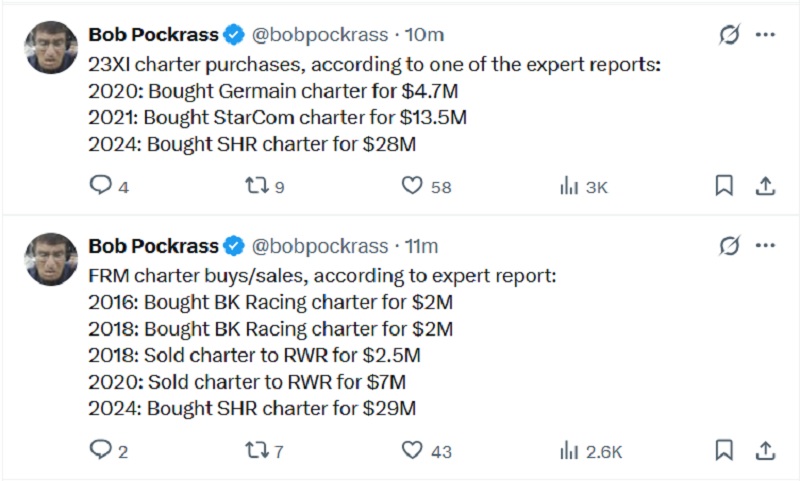Repost the 23XI charter purchases tweet
Screen dimensions: 800x481
tap(256, 186)
